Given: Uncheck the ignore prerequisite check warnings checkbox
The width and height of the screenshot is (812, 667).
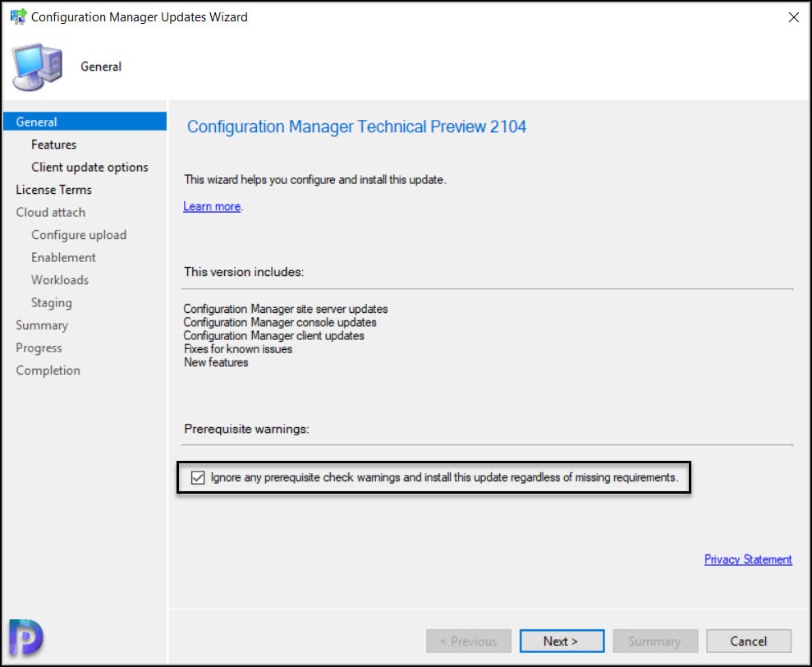Looking at the screenshot, I should 198,477.
